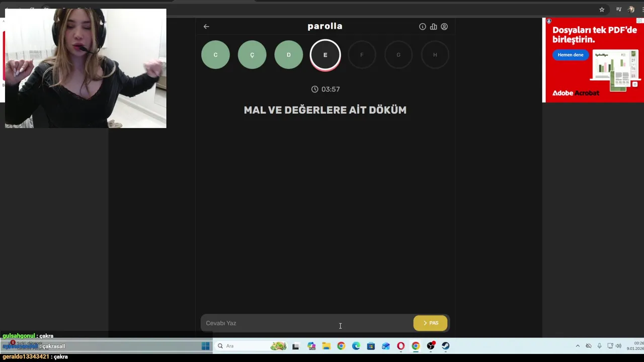Click the parolla title text
This screenshot has width=644, height=362.
pyautogui.click(x=325, y=26)
